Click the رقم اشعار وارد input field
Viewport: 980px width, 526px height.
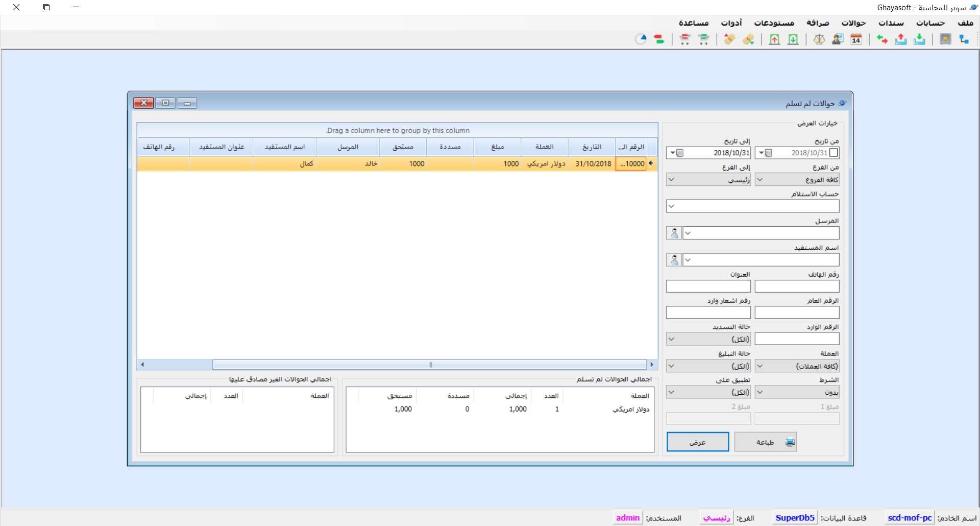coord(708,313)
